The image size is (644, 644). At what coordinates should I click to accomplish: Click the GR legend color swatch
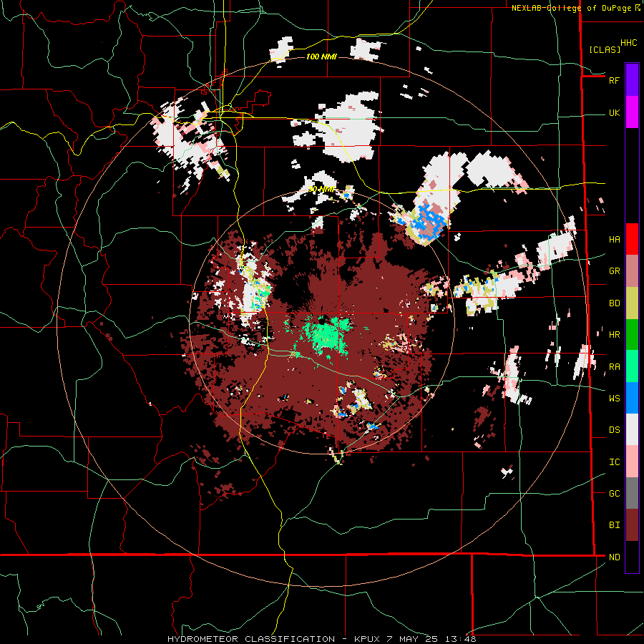click(x=632, y=271)
